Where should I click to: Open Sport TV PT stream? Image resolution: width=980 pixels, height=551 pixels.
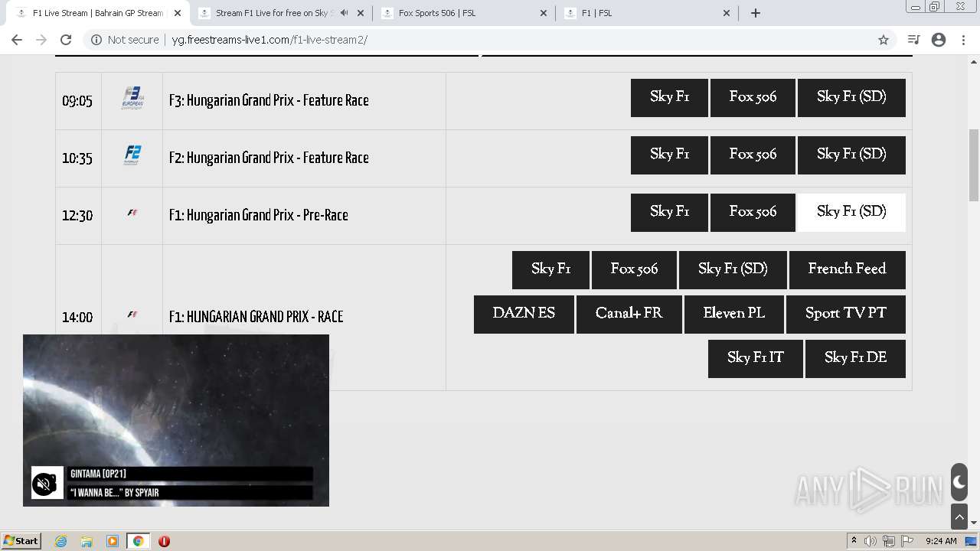pyautogui.click(x=846, y=315)
